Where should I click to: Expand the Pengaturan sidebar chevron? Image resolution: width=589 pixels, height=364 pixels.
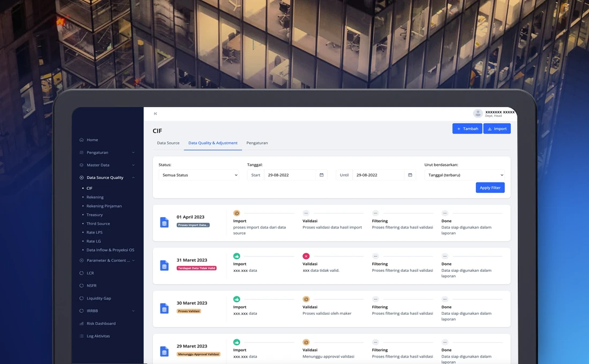[133, 153]
